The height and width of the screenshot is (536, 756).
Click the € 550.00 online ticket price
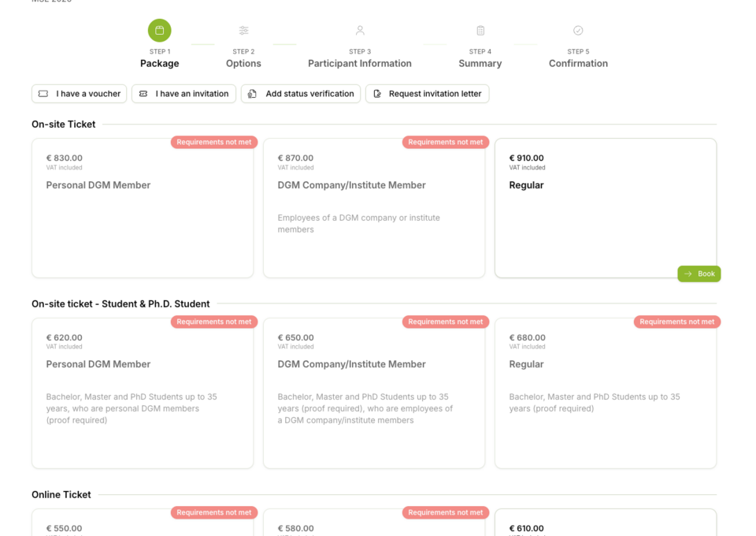pos(64,528)
